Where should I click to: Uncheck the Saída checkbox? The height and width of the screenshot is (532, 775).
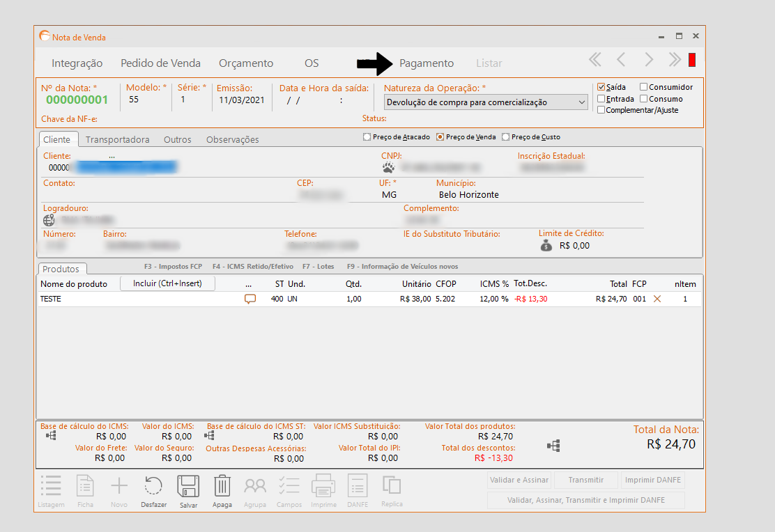601,87
